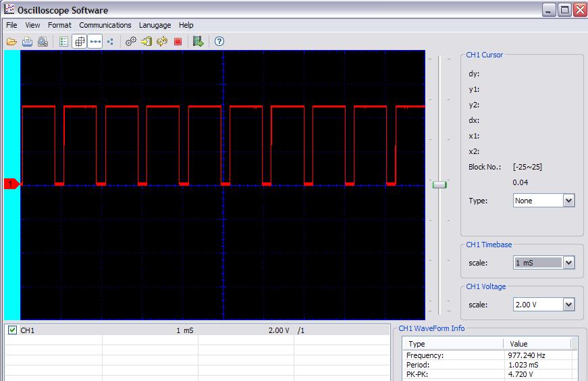Open settings with the gears icon
Screen dimensions: 588x381
click(x=131, y=41)
